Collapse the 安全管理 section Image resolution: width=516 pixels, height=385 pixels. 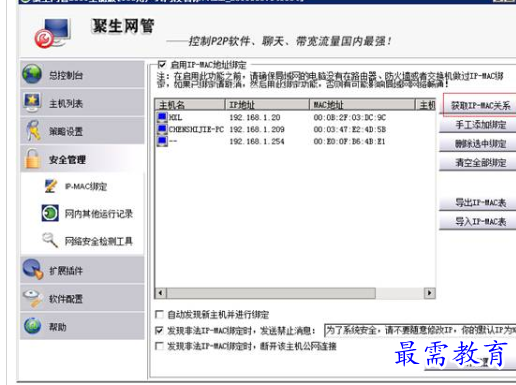coord(82,159)
